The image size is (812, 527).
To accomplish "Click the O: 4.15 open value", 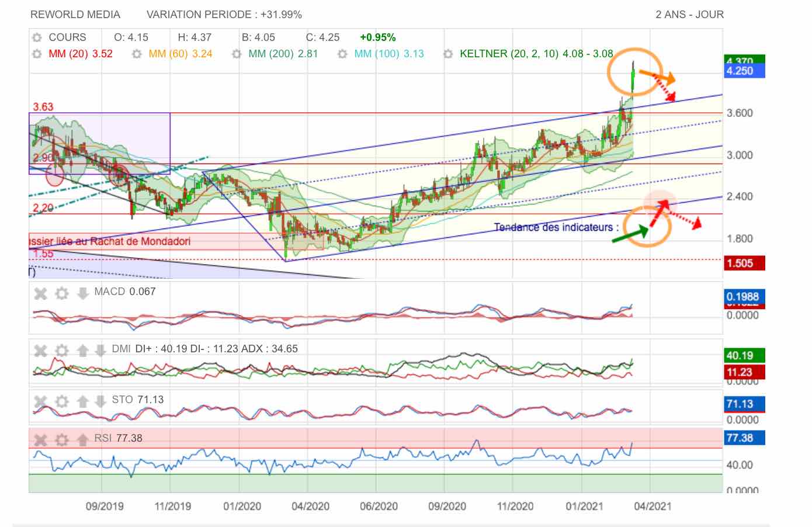I will pyautogui.click(x=131, y=37).
